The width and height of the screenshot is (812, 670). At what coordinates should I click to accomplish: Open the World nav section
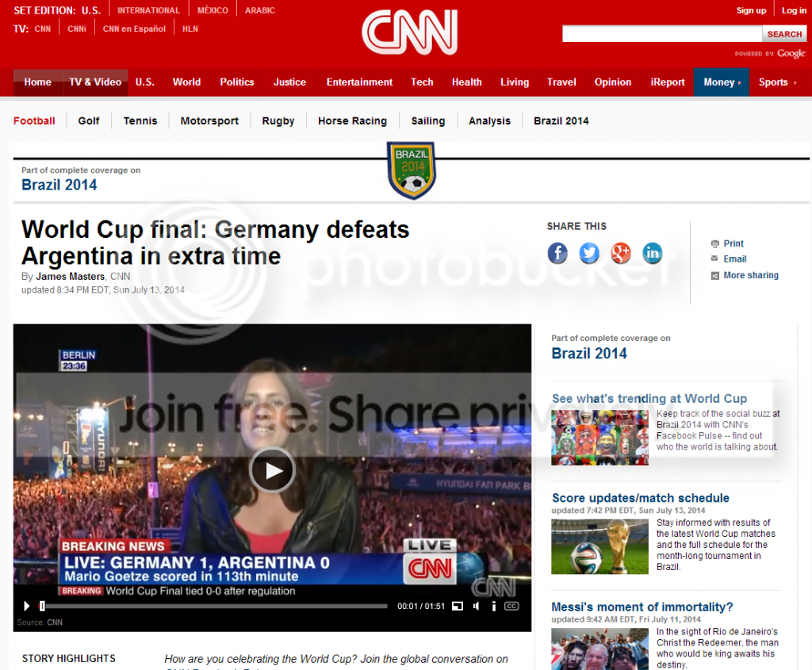pos(186,82)
